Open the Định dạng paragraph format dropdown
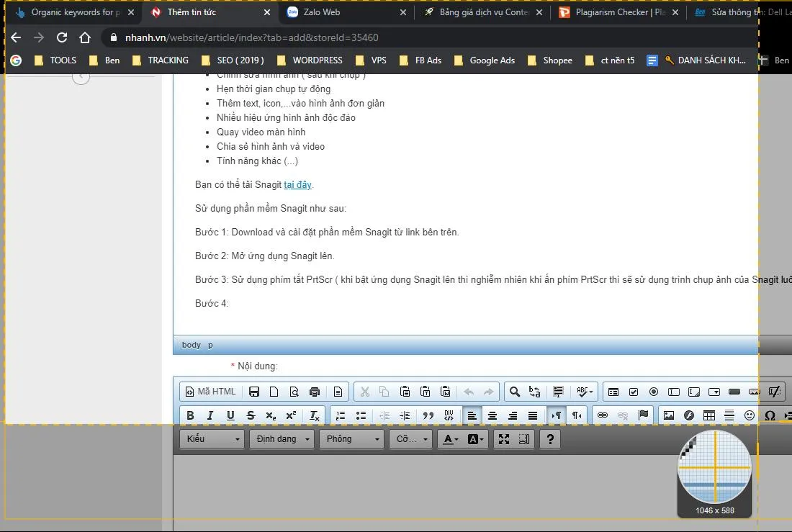Screen dimensions: 792x532 281,438
